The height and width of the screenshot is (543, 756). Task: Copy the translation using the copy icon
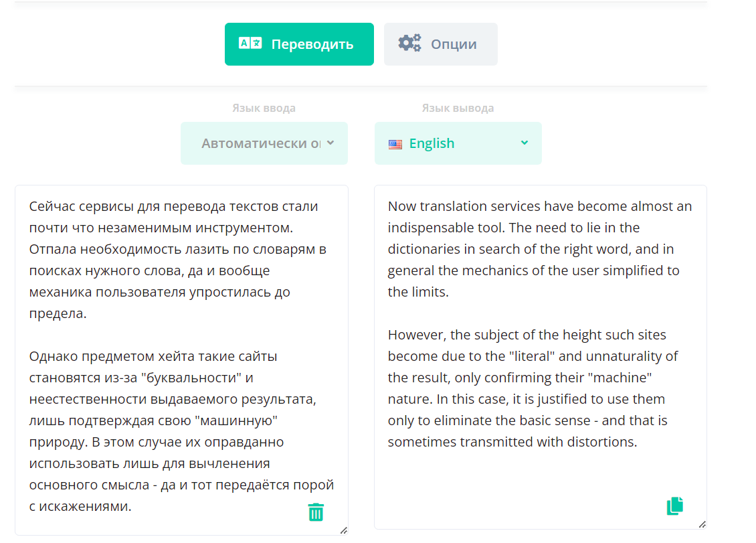click(675, 506)
